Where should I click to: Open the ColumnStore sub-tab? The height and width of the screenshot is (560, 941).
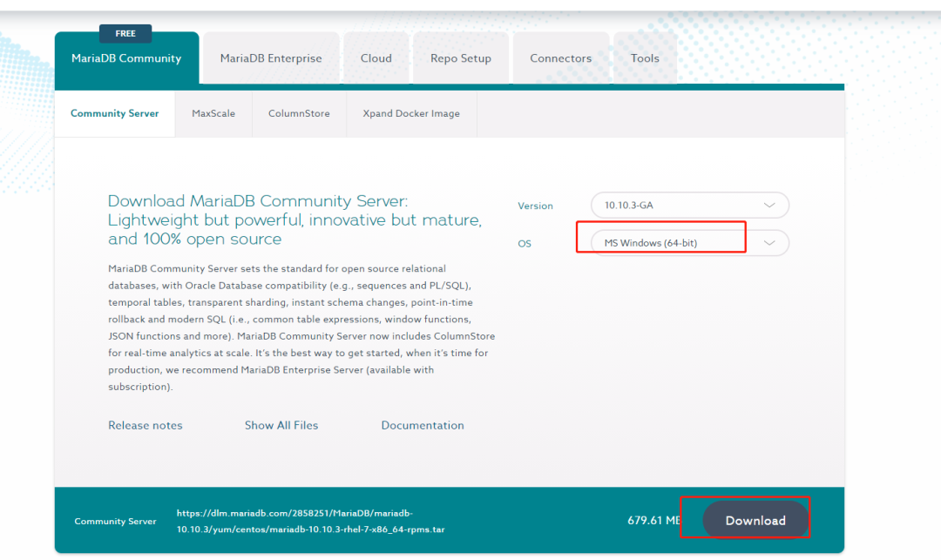[299, 113]
